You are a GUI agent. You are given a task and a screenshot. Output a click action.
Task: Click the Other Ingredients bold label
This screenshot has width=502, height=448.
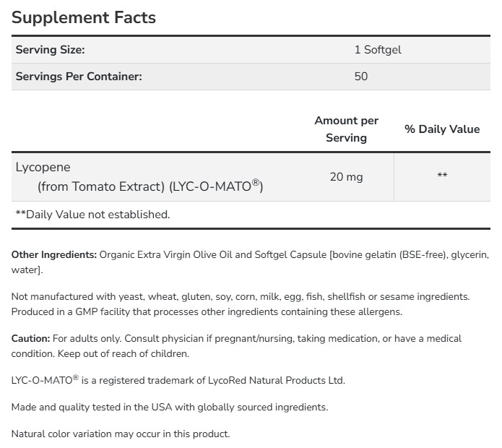tap(54, 254)
